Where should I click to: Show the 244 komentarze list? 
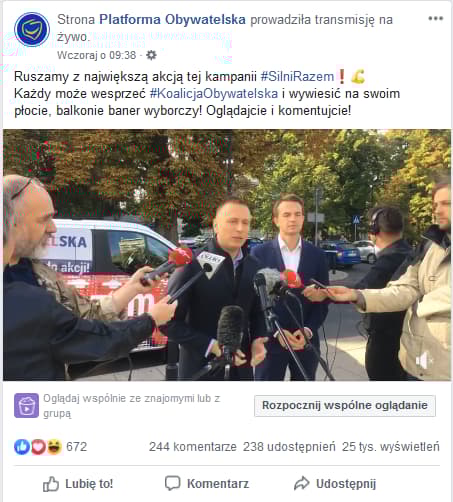click(193, 447)
